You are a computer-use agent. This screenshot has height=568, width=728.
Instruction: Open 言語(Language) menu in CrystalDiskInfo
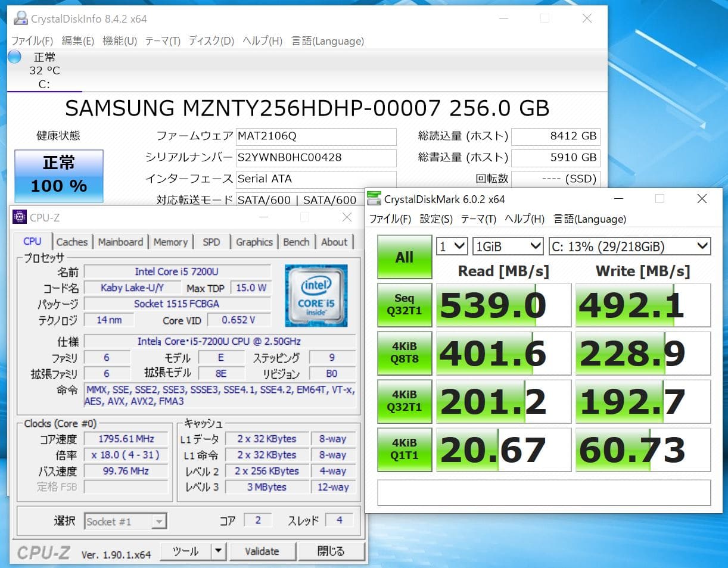pyautogui.click(x=328, y=41)
